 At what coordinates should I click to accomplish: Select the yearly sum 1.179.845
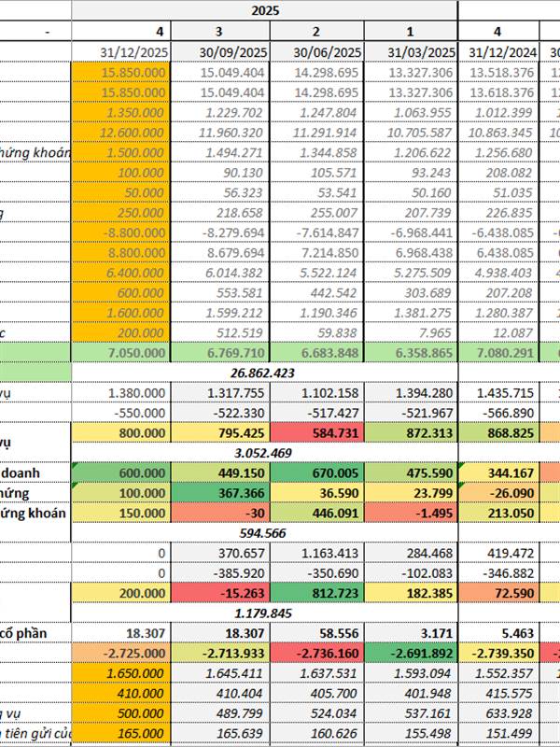pyautogui.click(x=265, y=613)
